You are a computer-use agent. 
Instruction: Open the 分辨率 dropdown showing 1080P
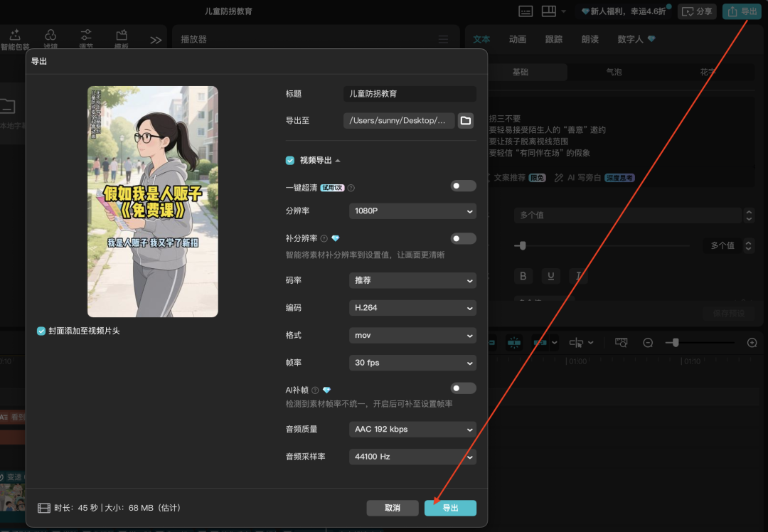[412, 211]
